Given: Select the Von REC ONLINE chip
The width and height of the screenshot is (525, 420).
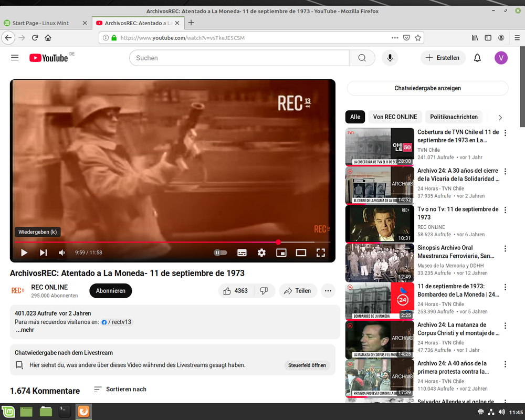Looking at the screenshot, I should coord(395,117).
